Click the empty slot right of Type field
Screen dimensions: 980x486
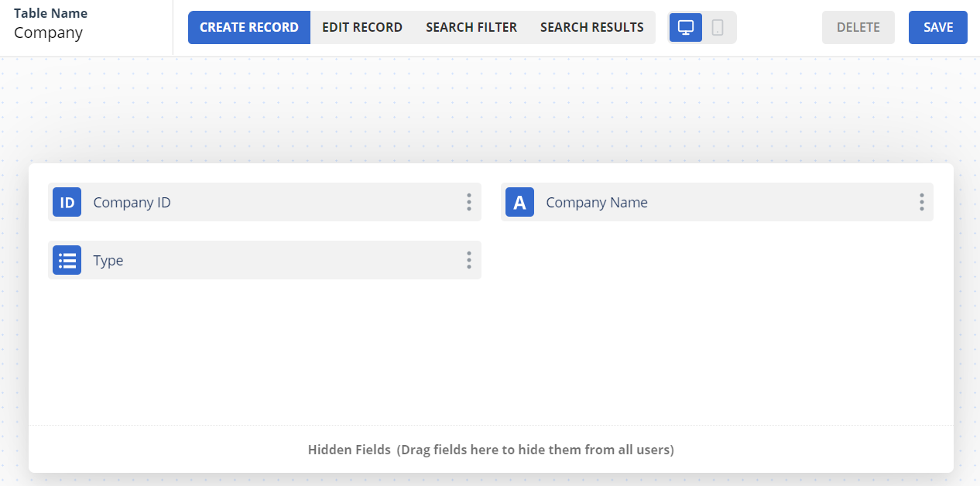coord(716,261)
